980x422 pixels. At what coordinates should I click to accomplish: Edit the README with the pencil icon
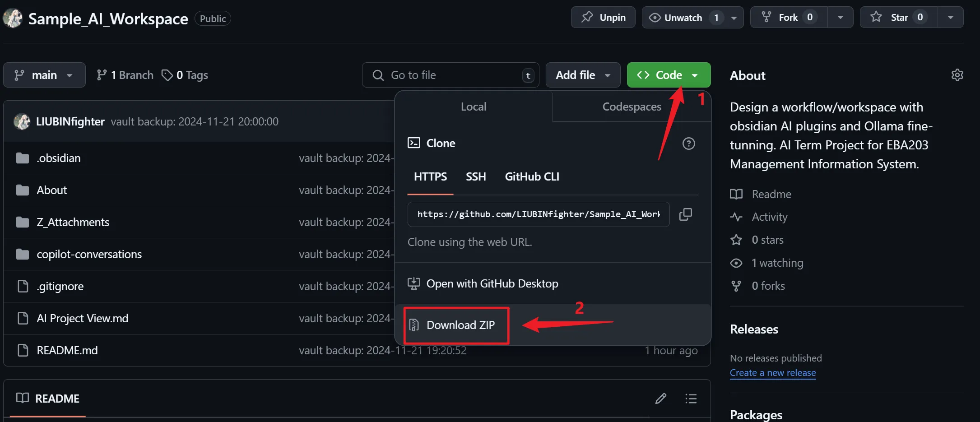661,399
